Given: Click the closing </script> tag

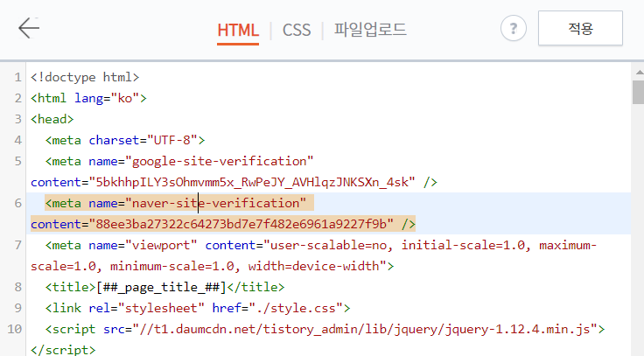Looking at the screenshot, I should (63, 350).
